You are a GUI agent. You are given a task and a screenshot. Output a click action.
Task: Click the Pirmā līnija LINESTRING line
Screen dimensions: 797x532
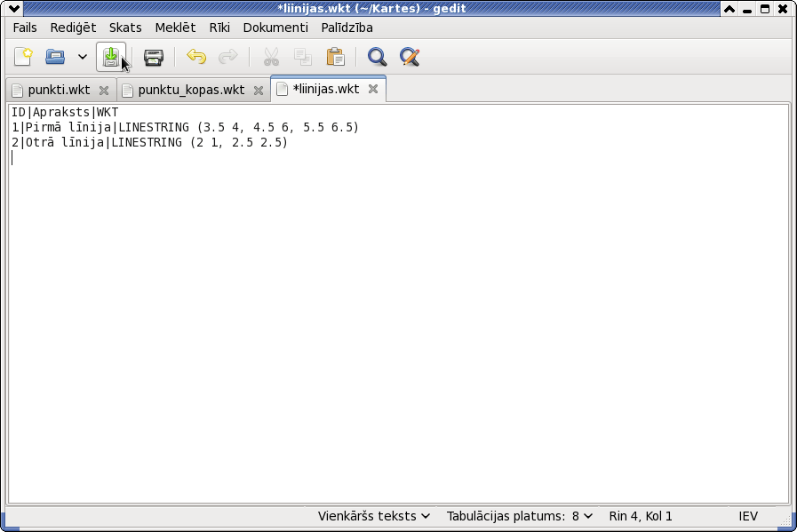pyautogui.click(x=186, y=128)
